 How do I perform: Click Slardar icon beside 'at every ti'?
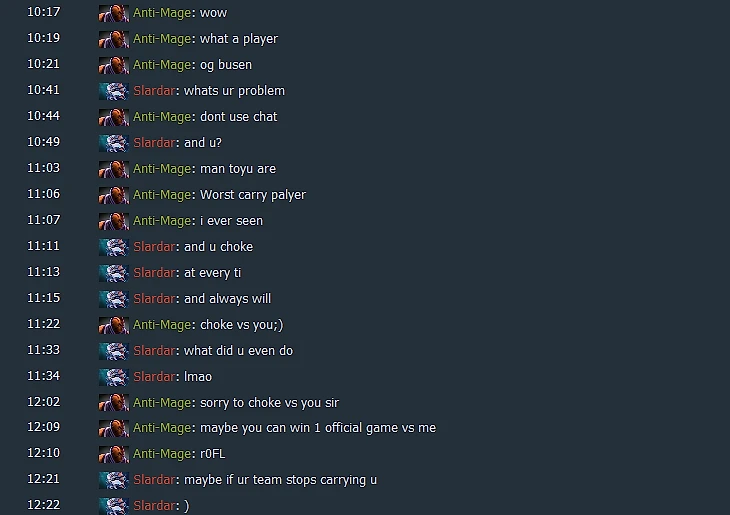click(x=114, y=273)
